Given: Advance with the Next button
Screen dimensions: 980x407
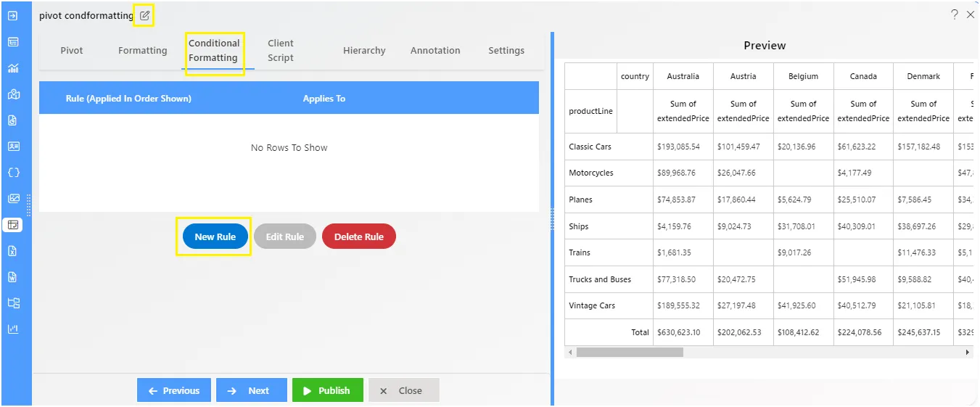Looking at the screenshot, I should [252, 390].
